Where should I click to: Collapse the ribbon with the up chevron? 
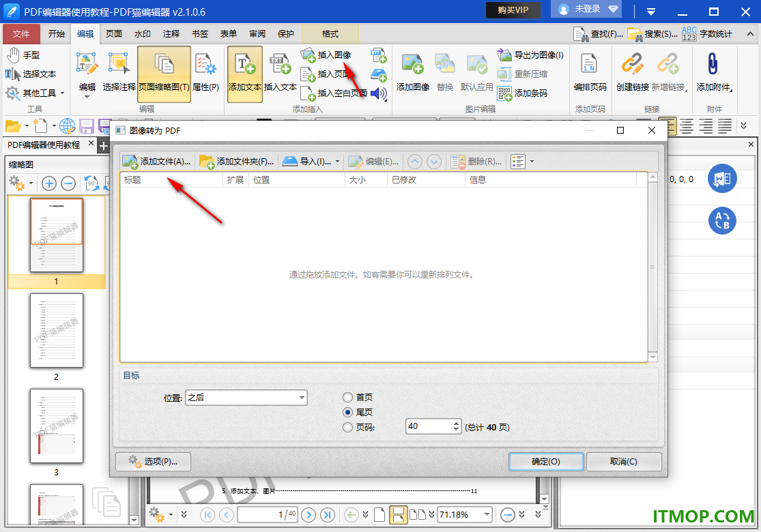[x=750, y=34]
